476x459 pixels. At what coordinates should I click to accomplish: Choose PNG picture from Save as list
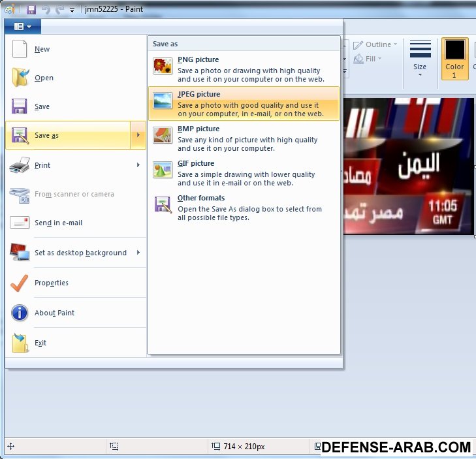[243, 69]
